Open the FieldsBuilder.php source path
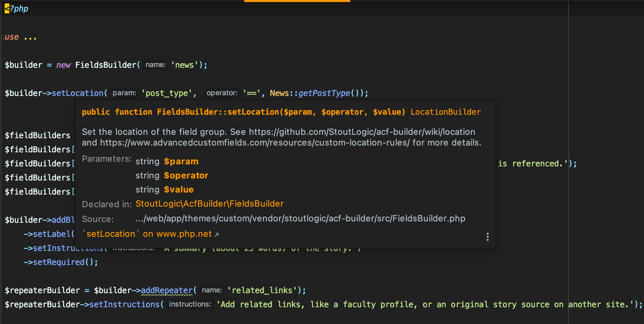644x324 pixels. tap(300, 218)
